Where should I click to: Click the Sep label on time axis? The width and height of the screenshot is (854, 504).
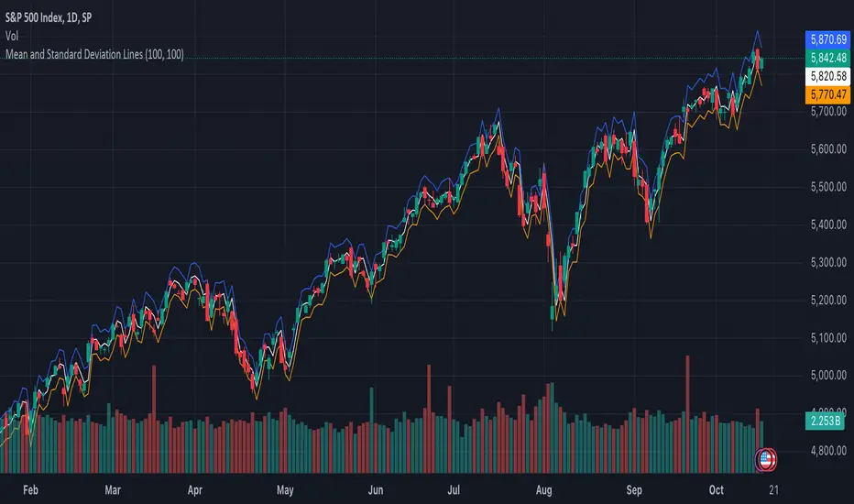[x=634, y=490]
